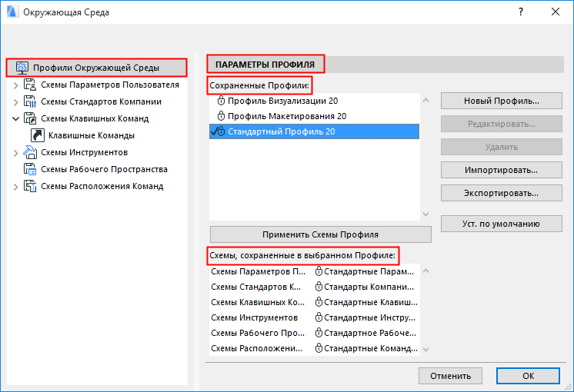Open the help question mark button
Screen dimensions: 574x392
tap(521, 12)
